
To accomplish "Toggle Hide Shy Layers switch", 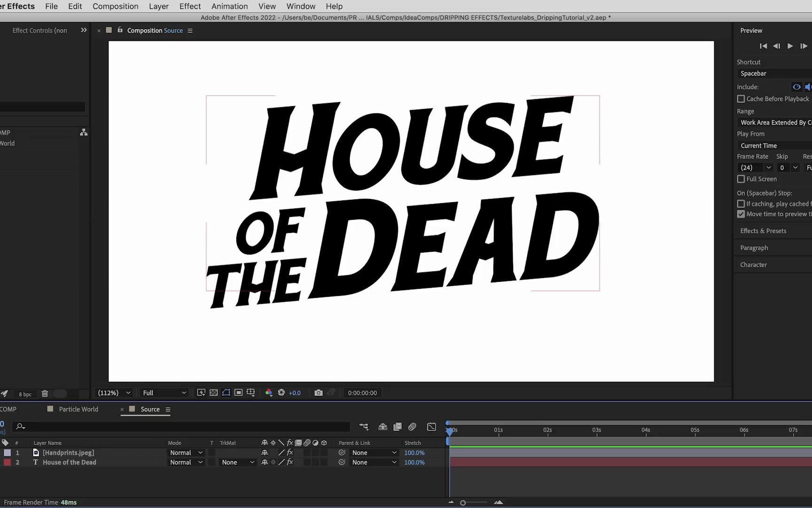I will pos(383,427).
